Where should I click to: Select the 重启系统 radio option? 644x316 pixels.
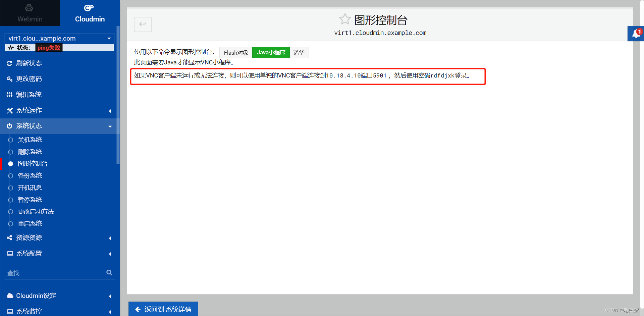click(x=11, y=223)
